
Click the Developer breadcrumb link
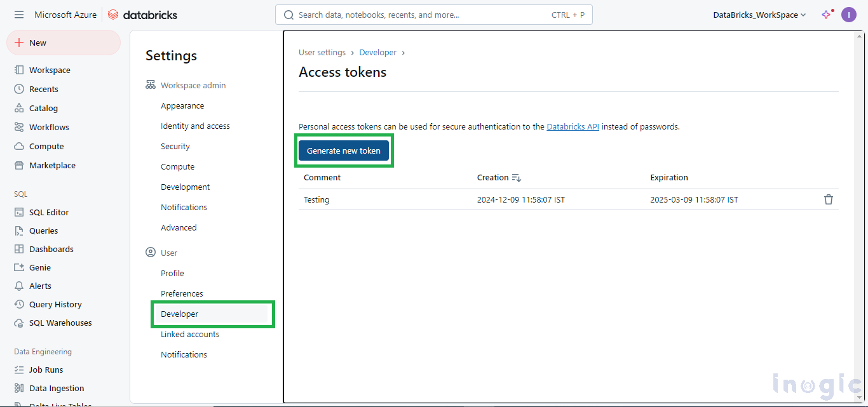(377, 53)
